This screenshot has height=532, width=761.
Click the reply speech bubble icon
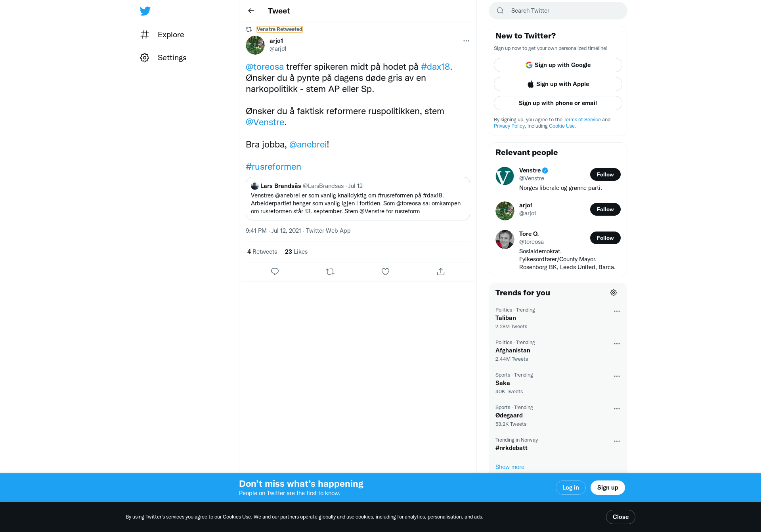tap(275, 272)
